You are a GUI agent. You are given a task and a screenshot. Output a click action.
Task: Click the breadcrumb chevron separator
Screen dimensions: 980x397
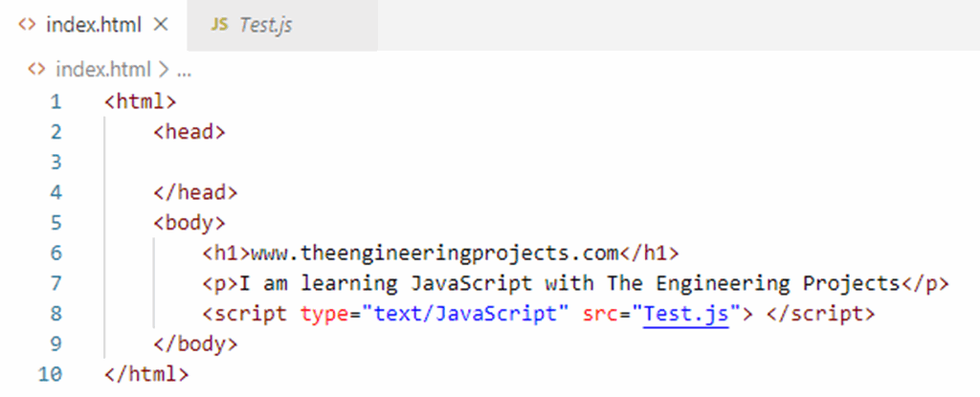point(162,70)
